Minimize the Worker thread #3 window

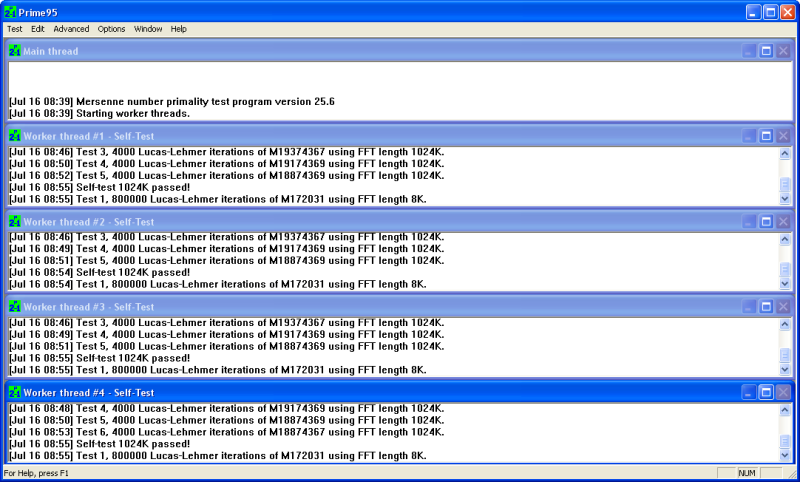point(749,307)
